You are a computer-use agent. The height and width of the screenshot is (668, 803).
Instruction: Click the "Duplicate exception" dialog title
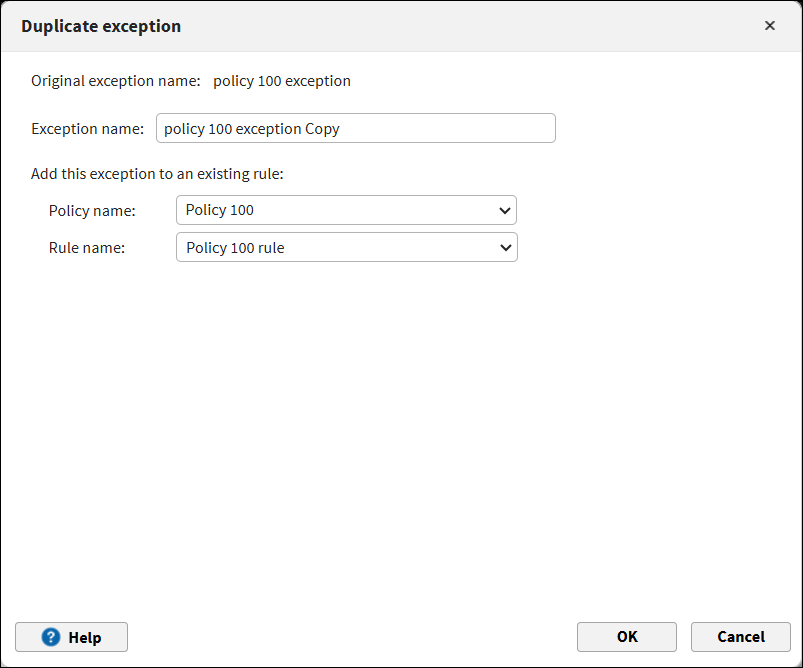[101, 26]
